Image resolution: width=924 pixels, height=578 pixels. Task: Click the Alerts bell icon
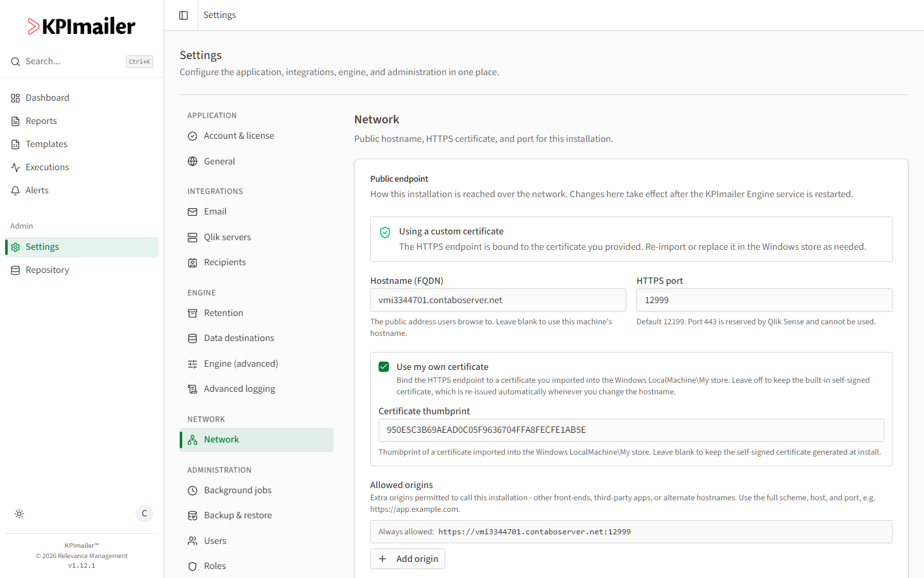[x=15, y=191]
